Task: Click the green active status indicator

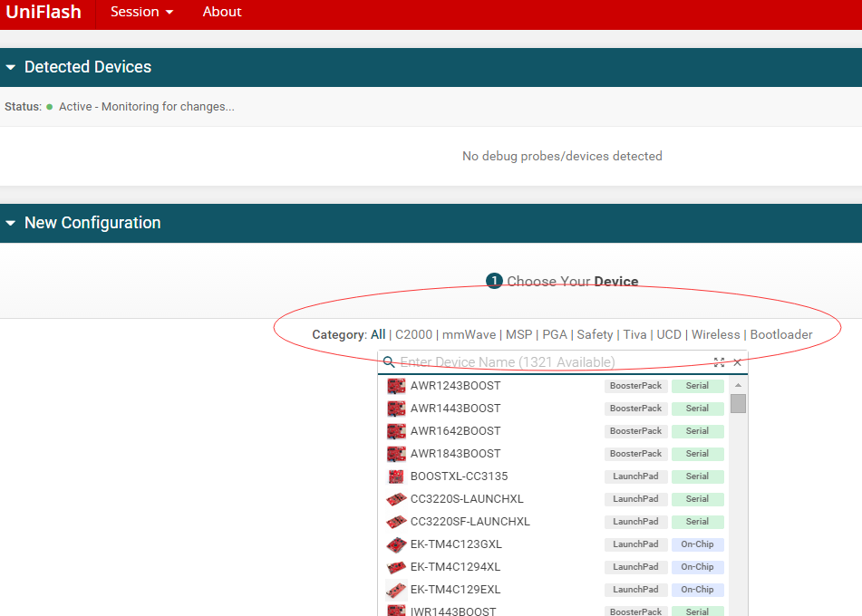Action: [50, 107]
